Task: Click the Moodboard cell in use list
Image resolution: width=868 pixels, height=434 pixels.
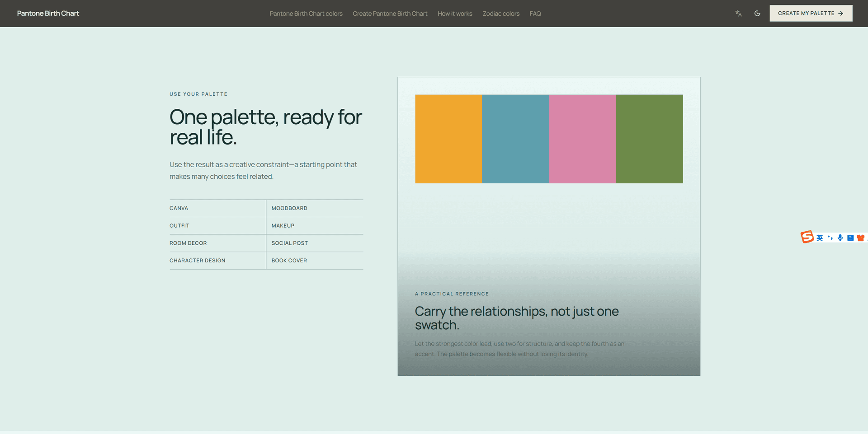Action: pyautogui.click(x=315, y=208)
